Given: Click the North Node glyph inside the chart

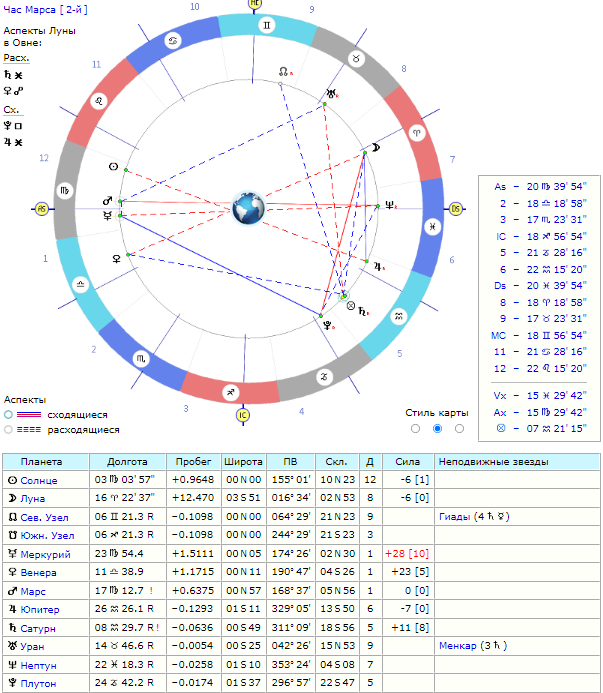Looking at the screenshot, I should tap(283, 71).
